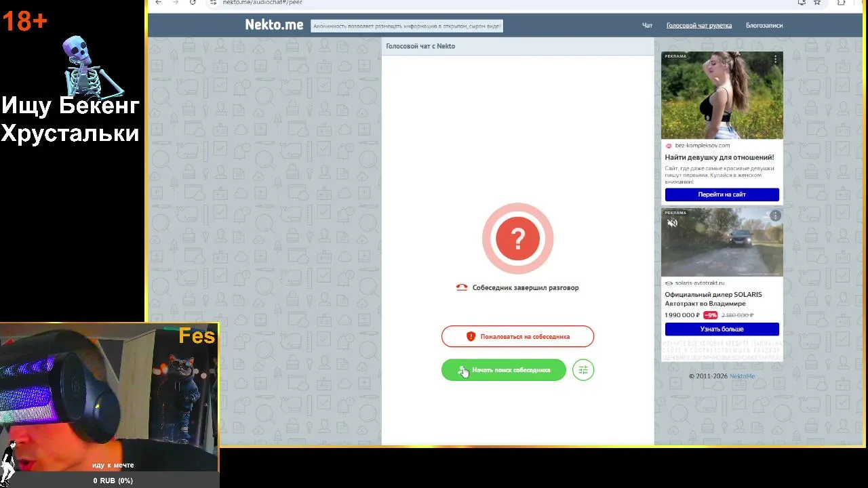This screenshot has width=868, height=488.
Task: Open the menu on the girl ad
Action: tap(775, 60)
